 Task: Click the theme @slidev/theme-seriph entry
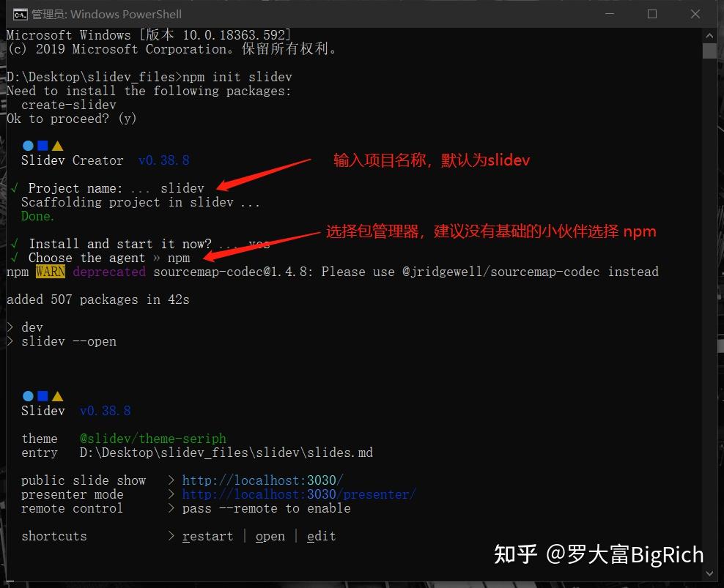tap(152, 438)
